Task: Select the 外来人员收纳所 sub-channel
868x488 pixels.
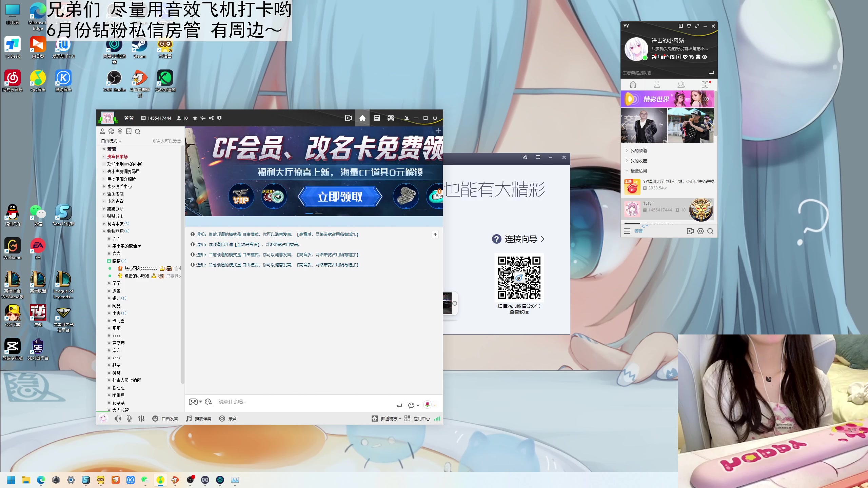Action: coord(126,380)
